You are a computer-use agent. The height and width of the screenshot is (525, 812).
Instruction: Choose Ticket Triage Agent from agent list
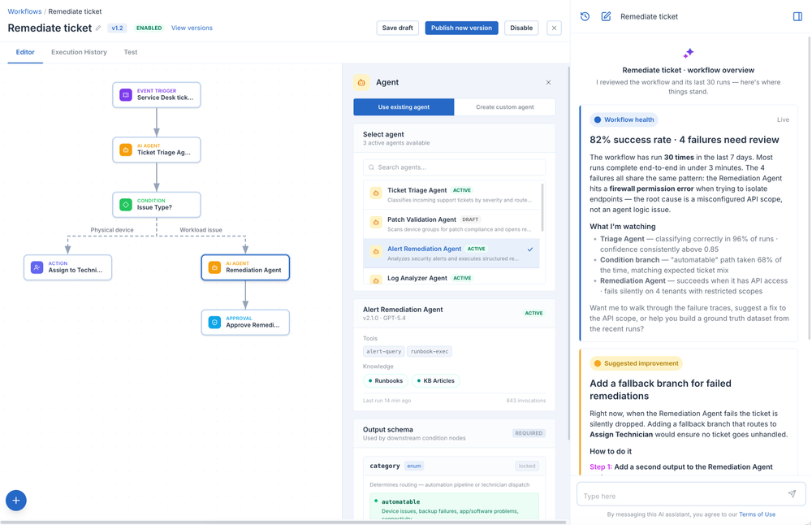pyautogui.click(x=451, y=195)
